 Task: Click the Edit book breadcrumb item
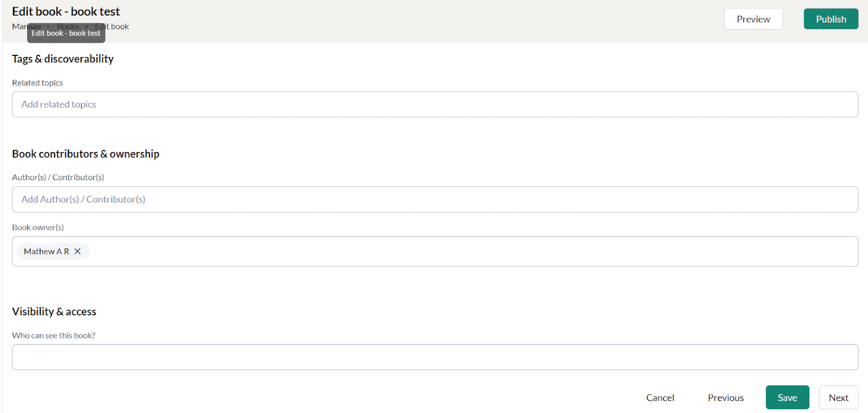pos(116,26)
